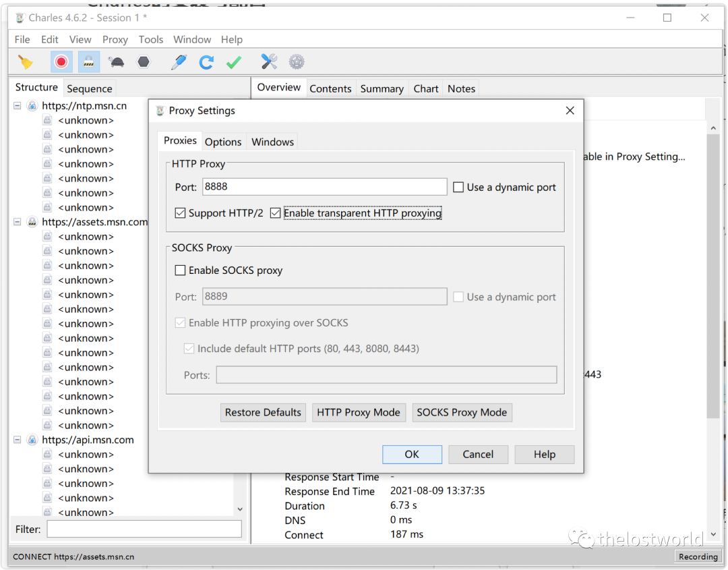Click the green Validate checkmark icon
728x570 pixels.
coord(233,62)
